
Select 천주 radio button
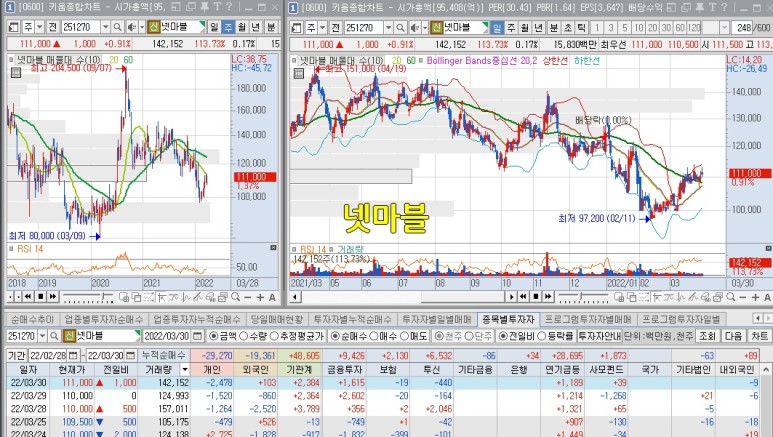438,336
